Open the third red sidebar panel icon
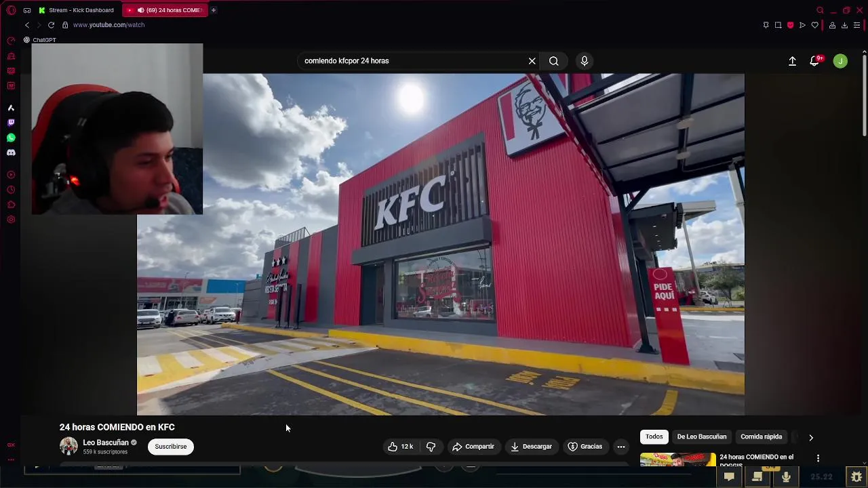Image resolution: width=868 pixels, height=488 pixels. (11, 71)
